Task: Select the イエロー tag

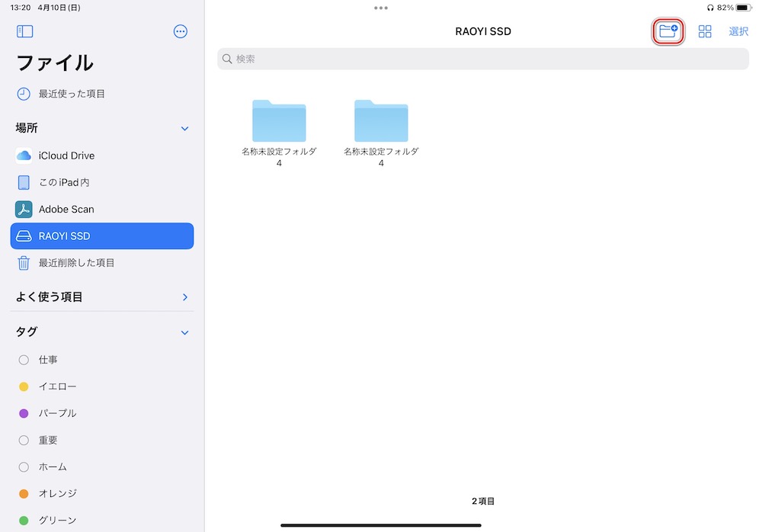Action: point(102,386)
